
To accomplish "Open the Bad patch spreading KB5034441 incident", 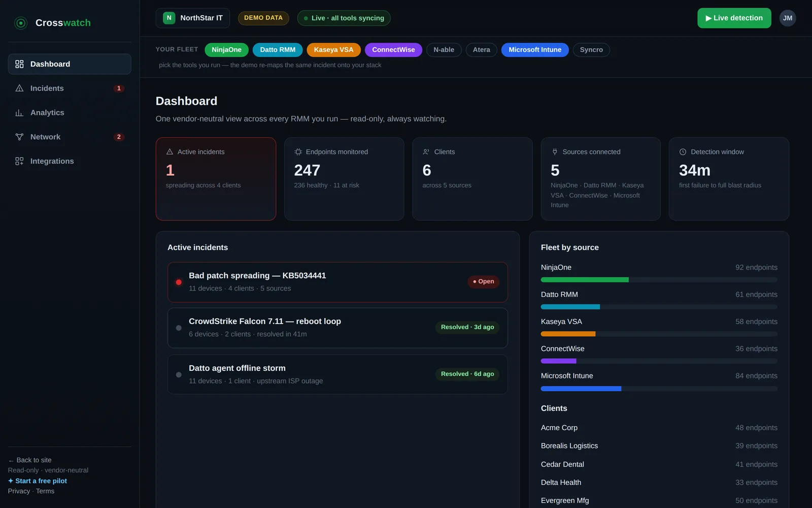I will pos(337,282).
